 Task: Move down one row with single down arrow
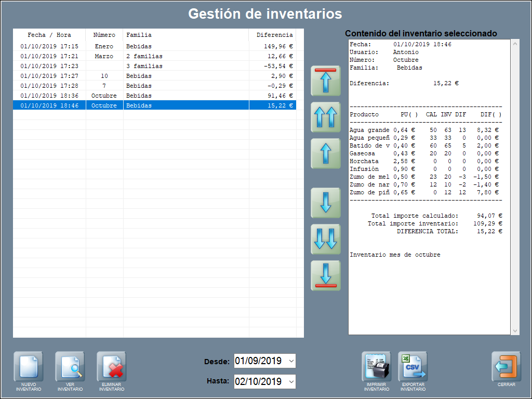[x=326, y=203]
